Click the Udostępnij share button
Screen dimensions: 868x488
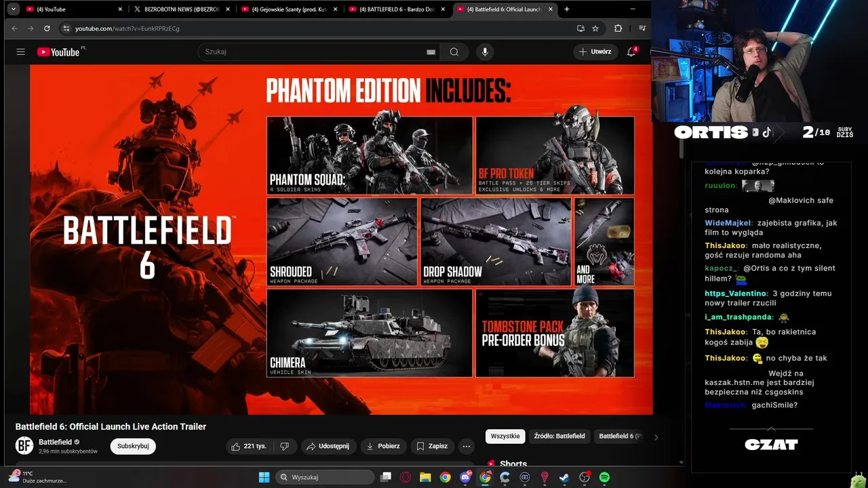tap(328, 446)
